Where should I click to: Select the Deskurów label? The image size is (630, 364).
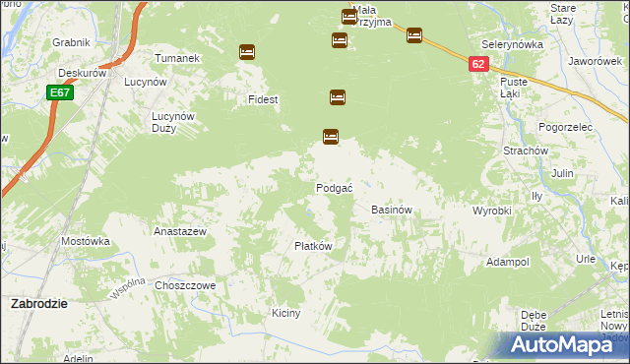83,73
